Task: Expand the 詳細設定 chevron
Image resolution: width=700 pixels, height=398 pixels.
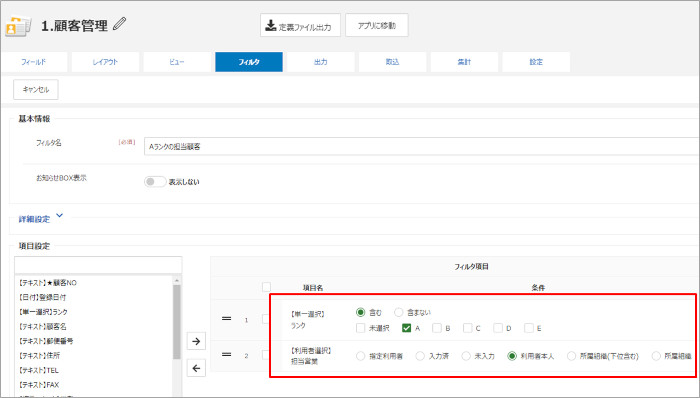Action: point(59,216)
